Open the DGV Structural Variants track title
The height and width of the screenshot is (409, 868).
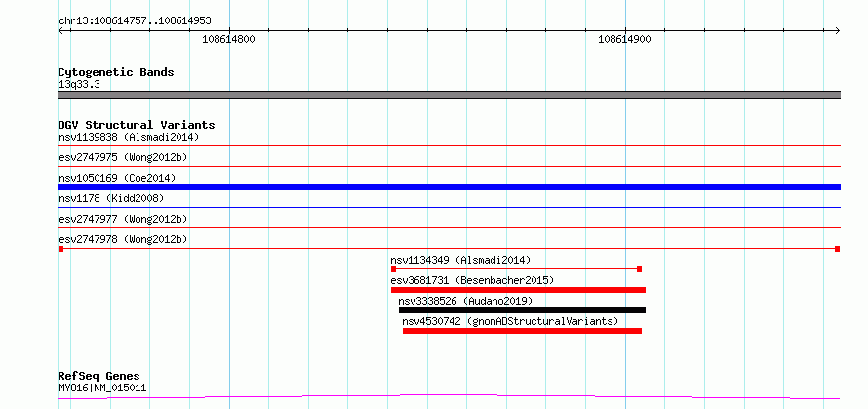(137, 125)
